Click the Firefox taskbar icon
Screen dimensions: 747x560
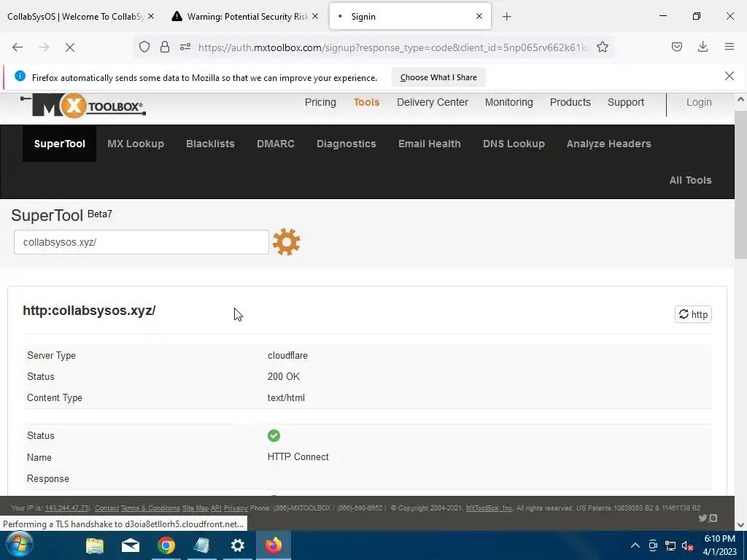coord(274,545)
